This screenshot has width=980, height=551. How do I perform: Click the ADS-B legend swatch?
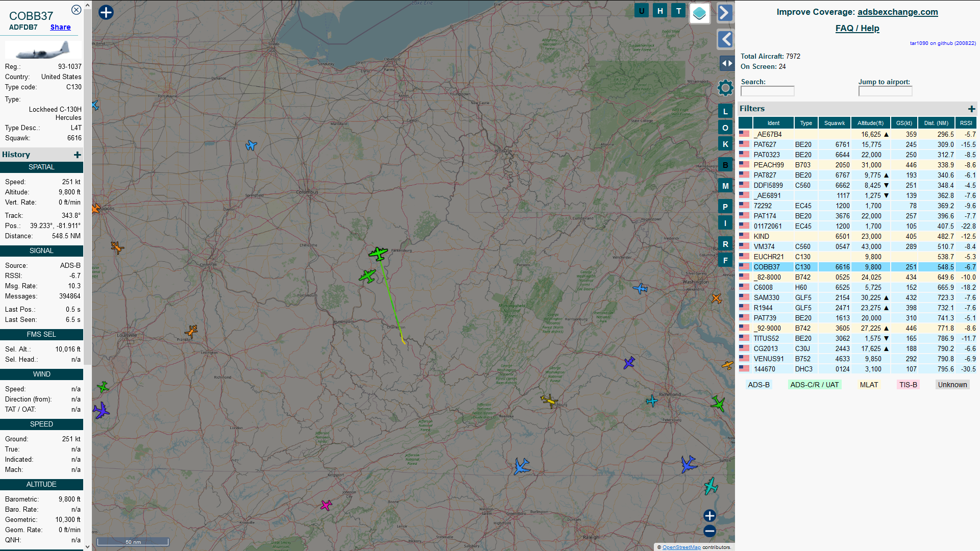click(x=758, y=385)
